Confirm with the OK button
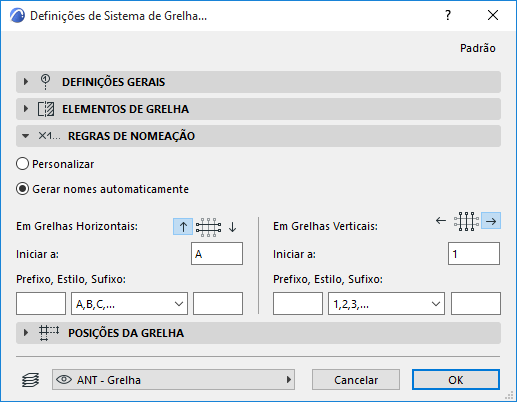Screen dimensions: 517x402 (x=456, y=380)
